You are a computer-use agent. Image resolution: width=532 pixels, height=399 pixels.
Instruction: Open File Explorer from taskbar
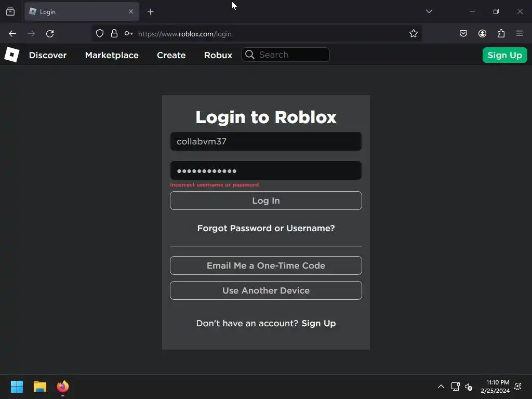(39, 387)
